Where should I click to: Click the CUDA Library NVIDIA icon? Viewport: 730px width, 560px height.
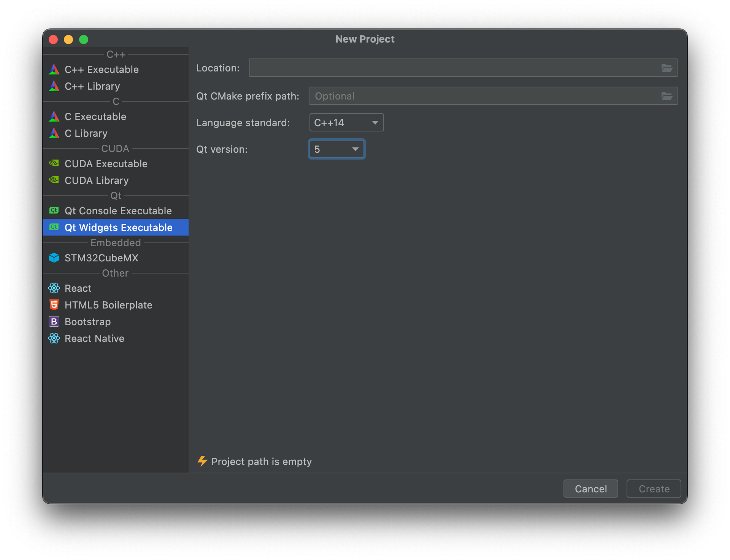54,180
